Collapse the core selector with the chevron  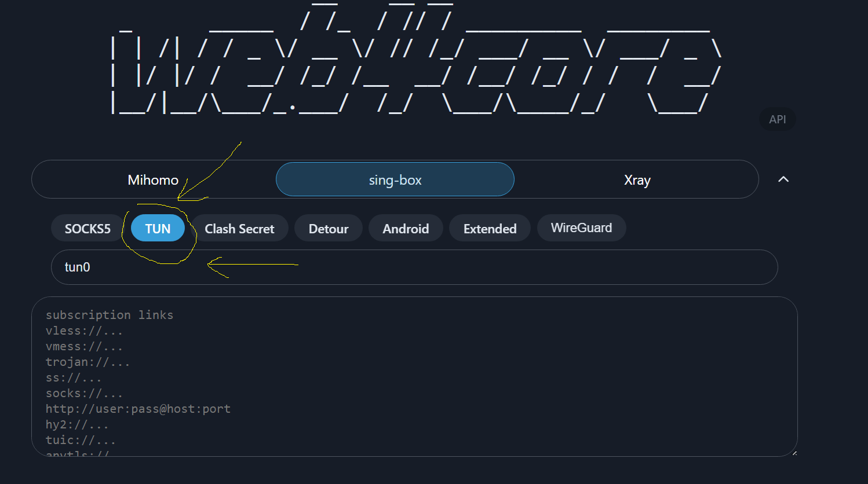pyautogui.click(x=783, y=179)
